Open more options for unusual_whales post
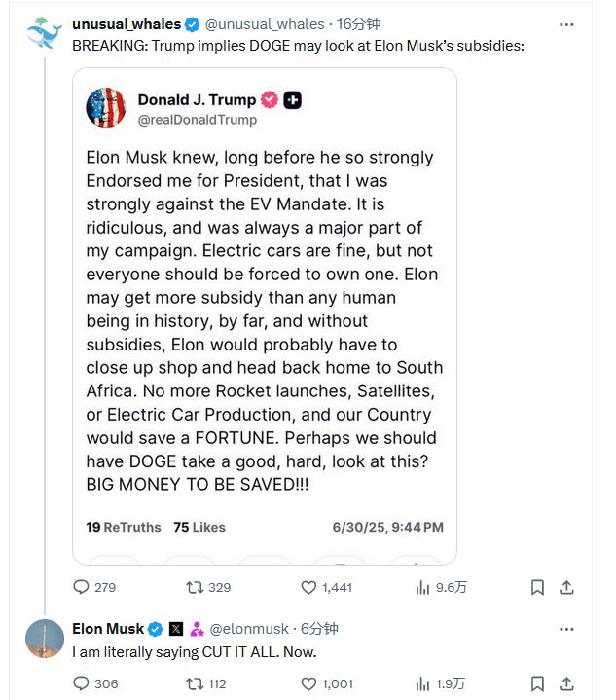The width and height of the screenshot is (616, 700). click(x=566, y=24)
